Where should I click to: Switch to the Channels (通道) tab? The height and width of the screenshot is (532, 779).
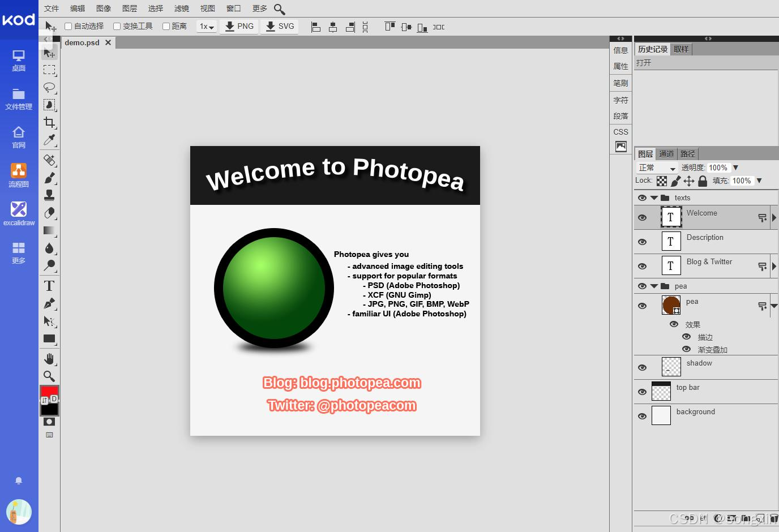666,154
